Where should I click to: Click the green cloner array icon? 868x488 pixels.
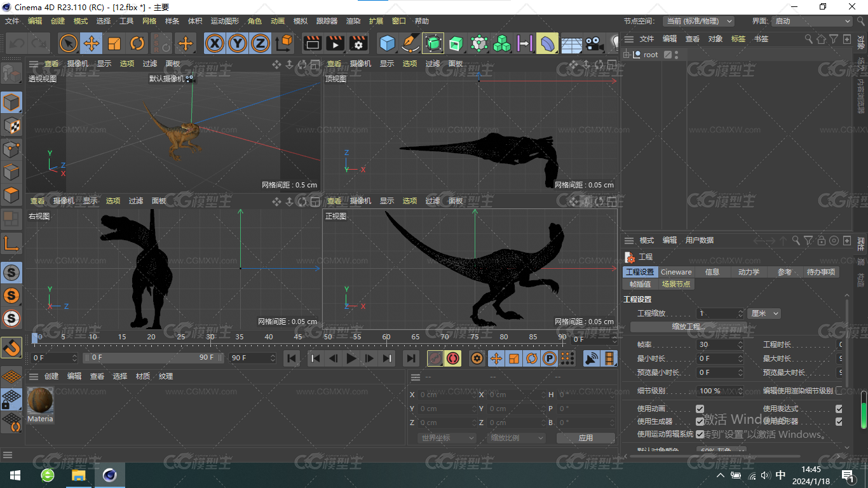(502, 43)
